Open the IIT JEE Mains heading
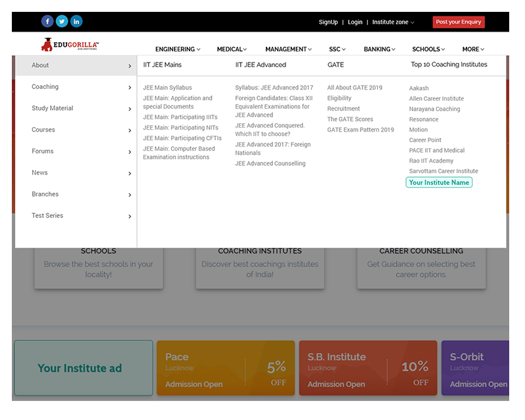 (162, 65)
